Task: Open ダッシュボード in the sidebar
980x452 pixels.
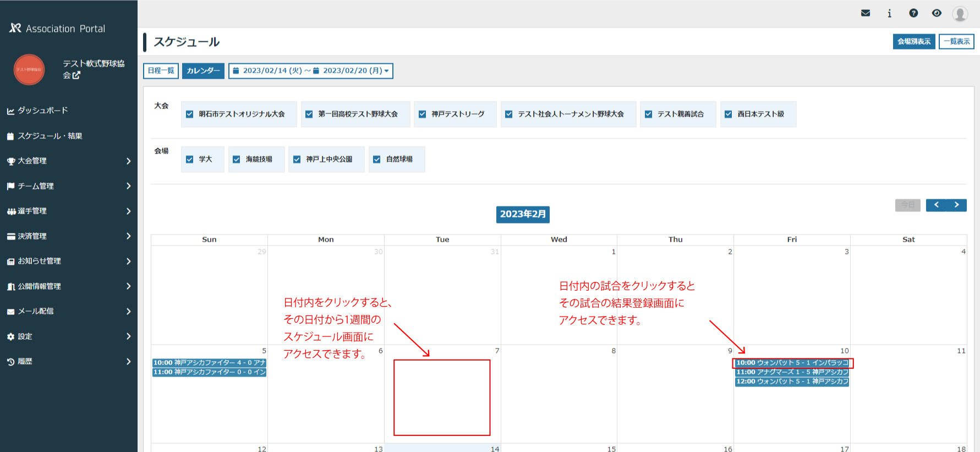Action: point(43,111)
